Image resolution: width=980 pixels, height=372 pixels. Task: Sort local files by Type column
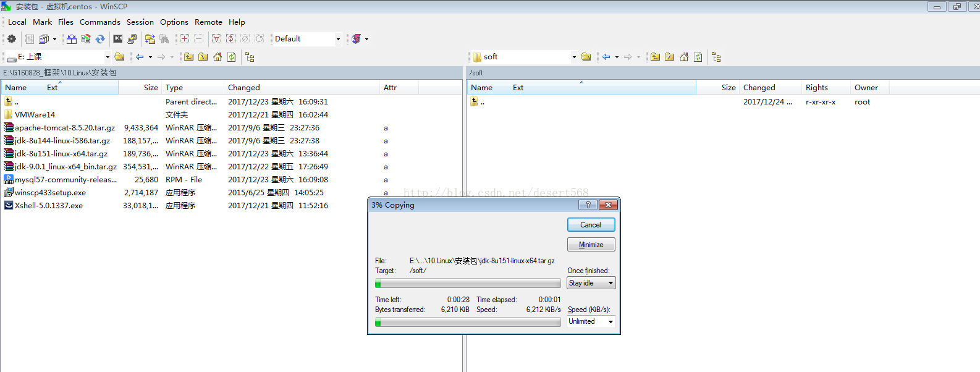pos(193,88)
